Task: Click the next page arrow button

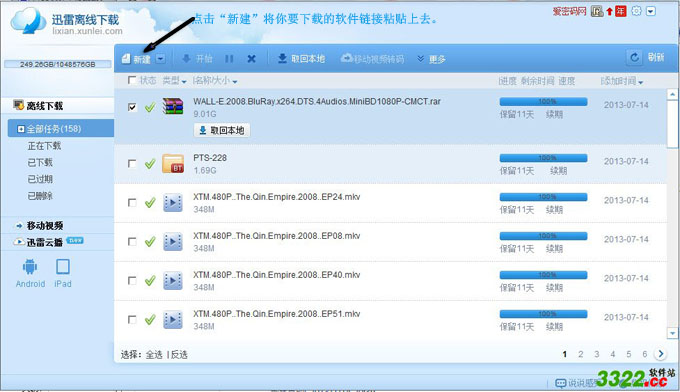Action: pos(660,354)
